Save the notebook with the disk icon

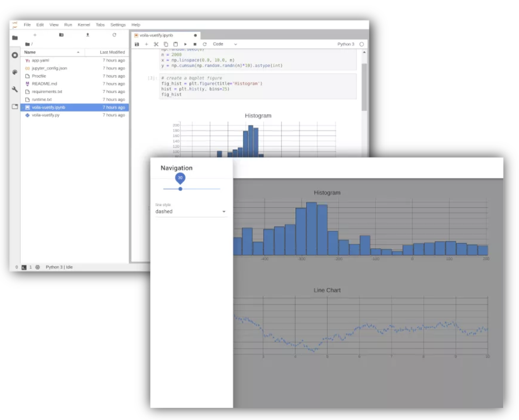(137, 44)
